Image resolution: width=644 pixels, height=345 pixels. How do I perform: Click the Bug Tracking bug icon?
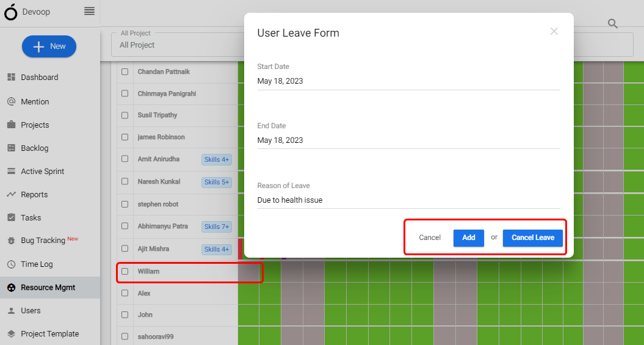[12, 241]
